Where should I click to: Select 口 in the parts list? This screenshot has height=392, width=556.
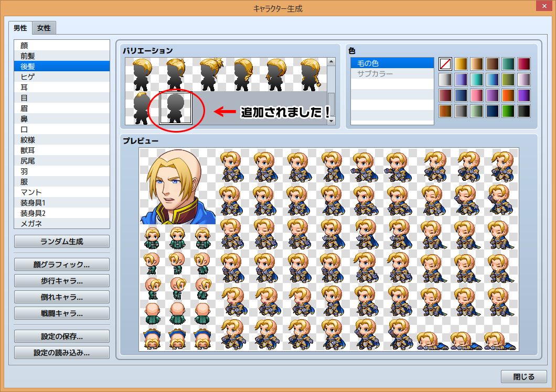[x=62, y=129]
